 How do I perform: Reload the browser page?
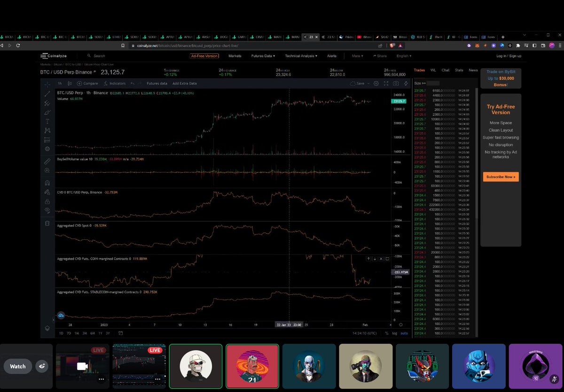tap(18, 46)
